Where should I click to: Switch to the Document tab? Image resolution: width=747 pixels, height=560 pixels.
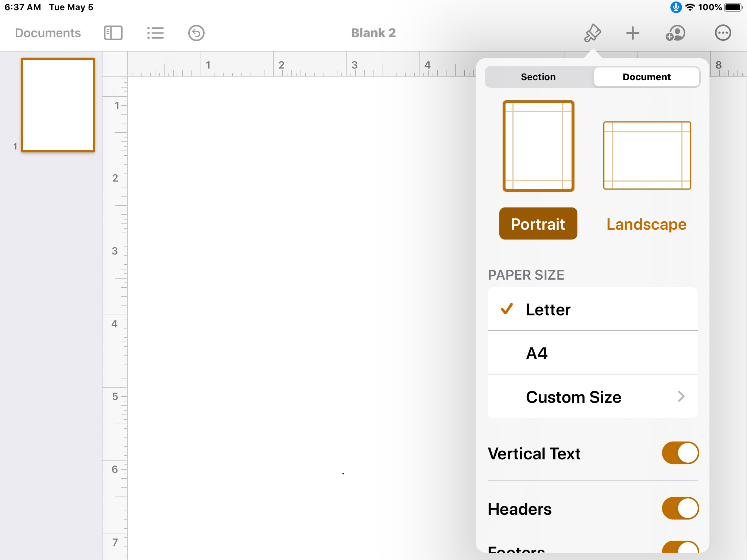click(x=646, y=77)
